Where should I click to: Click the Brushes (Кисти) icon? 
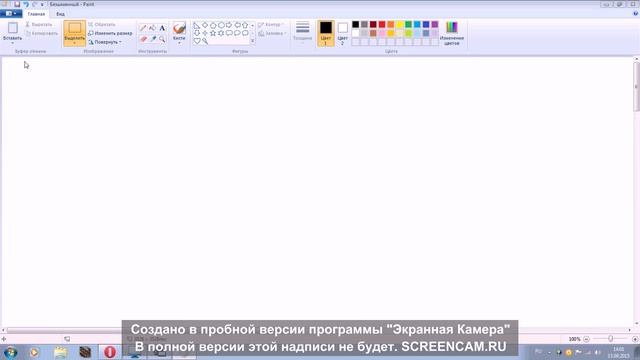click(x=179, y=28)
